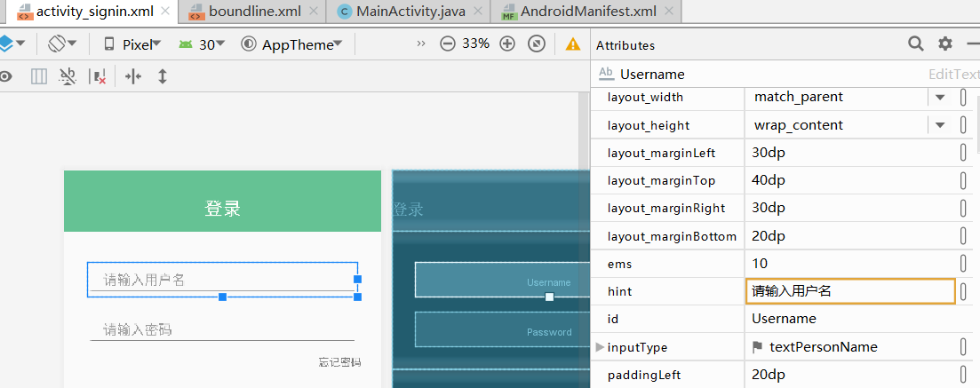Screen dimensions: 980x388
Task: Open Attributes panel settings gear
Action: tap(945, 44)
